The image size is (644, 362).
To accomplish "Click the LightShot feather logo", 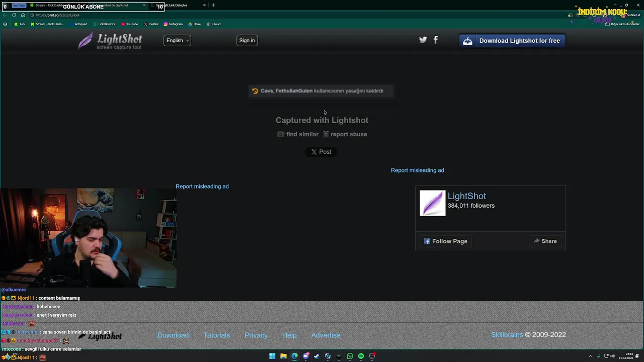I will [x=110, y=41].
